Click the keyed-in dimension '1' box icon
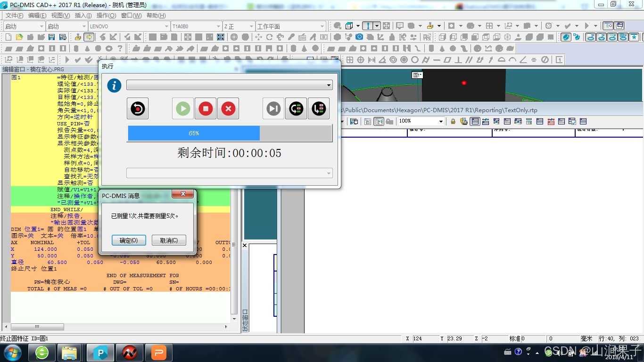The width and height of the screenshot is (644, 362). 559,60
